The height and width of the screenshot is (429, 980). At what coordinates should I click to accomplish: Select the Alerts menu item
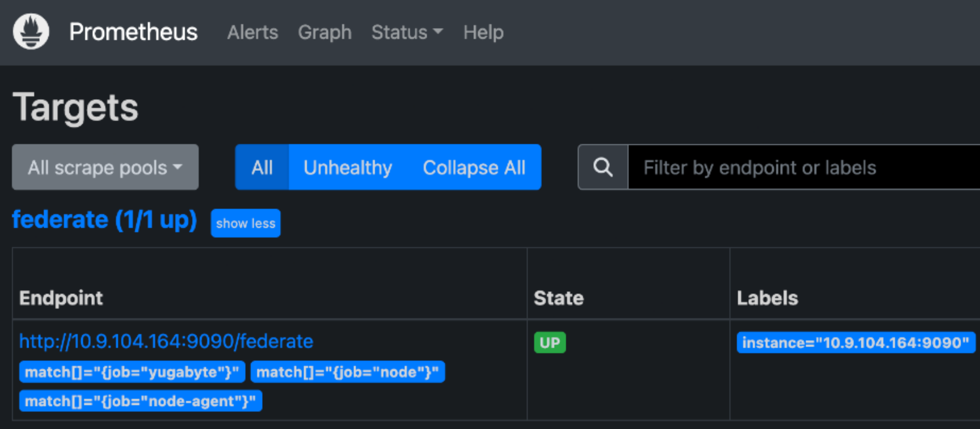252,32
